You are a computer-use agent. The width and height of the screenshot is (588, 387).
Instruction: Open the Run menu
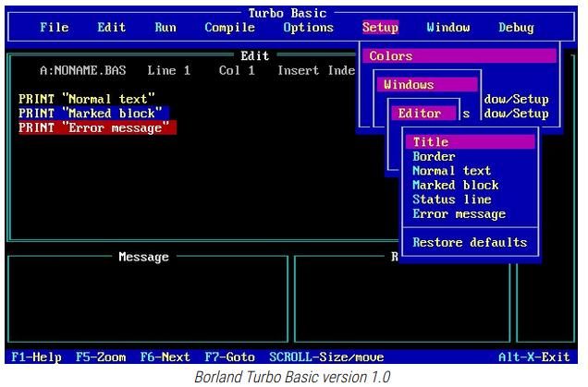pyautogui.click(x=165, y=28)
